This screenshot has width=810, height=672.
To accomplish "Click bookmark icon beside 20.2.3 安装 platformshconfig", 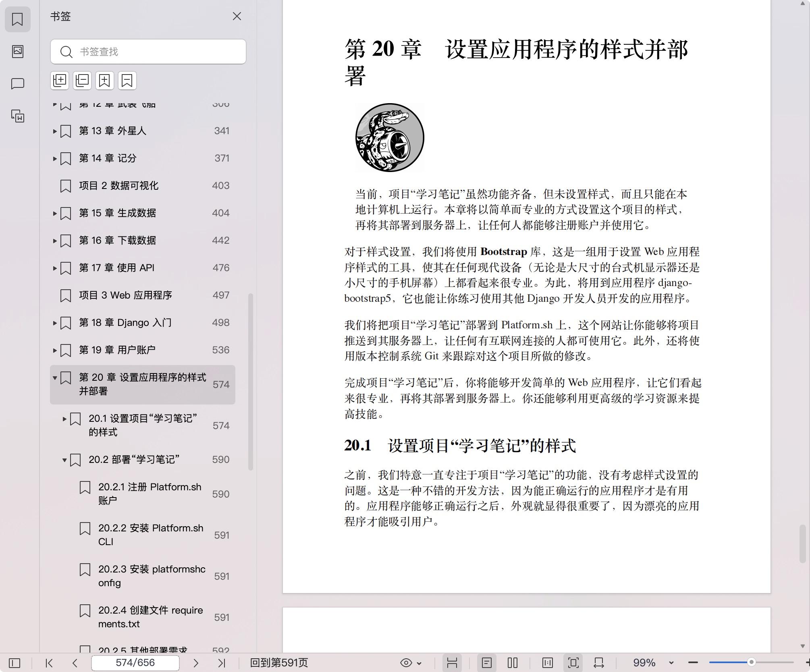I will [85, 570].
